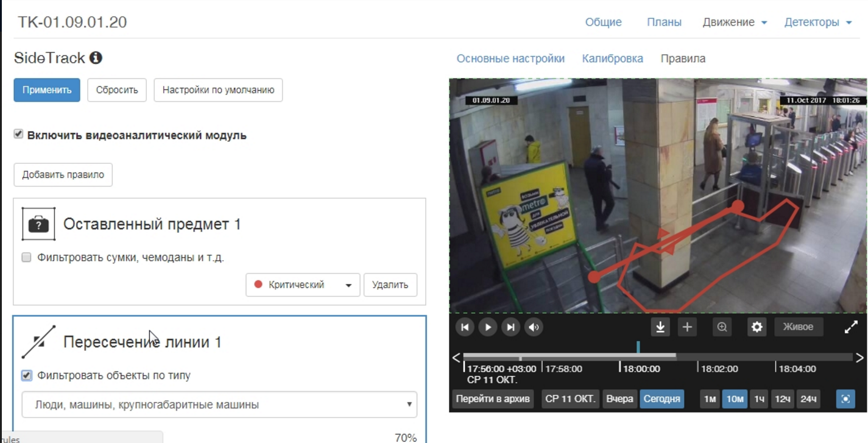
Task: Mute the video sound
Action: coord(534,327)
